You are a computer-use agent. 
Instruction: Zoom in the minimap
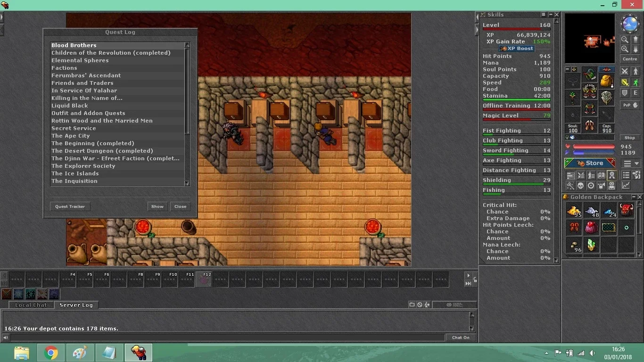(x=625, y=49)
